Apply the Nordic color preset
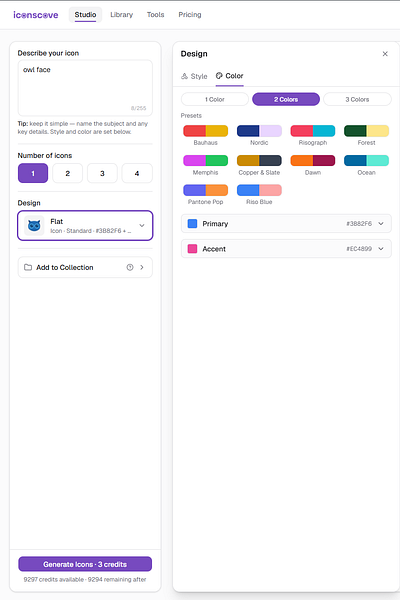The image size is (400, 600). [x=259, y=131]
